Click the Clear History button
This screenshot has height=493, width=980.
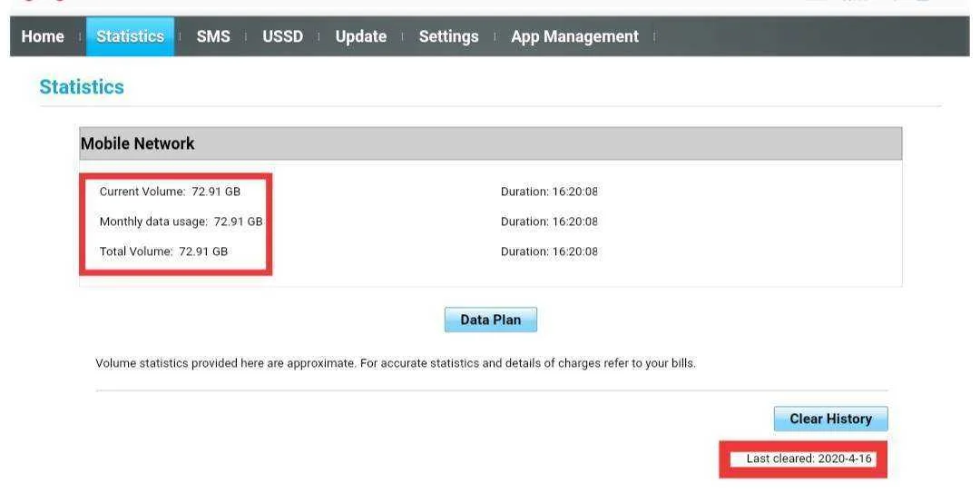[830, 419]
